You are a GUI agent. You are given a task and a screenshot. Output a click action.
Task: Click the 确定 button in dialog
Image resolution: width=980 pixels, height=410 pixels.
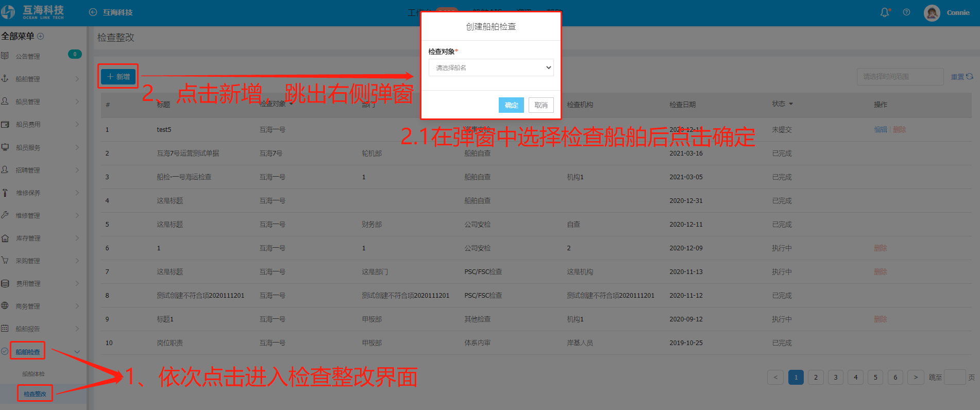pos(511,105)
